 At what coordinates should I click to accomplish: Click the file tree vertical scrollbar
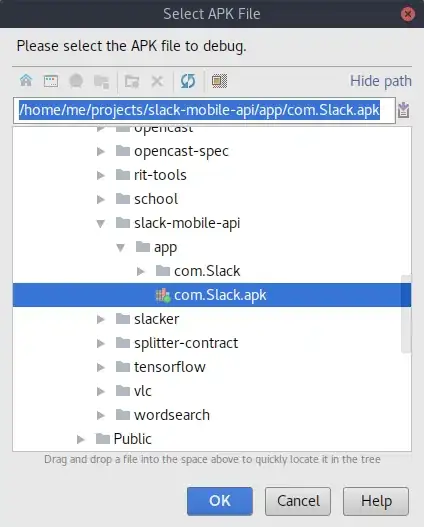406,314
